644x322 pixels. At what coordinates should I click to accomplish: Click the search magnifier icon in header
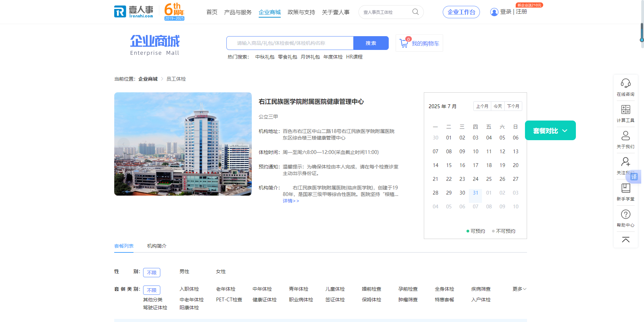416,12
